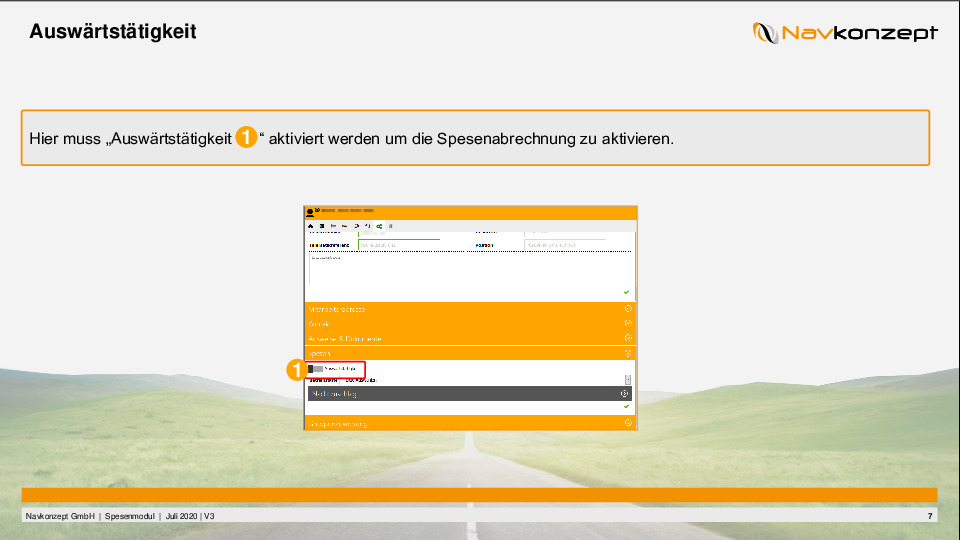
Task: Click the green checkmark under the Nachtzuschlag bar
Action: 626,406
